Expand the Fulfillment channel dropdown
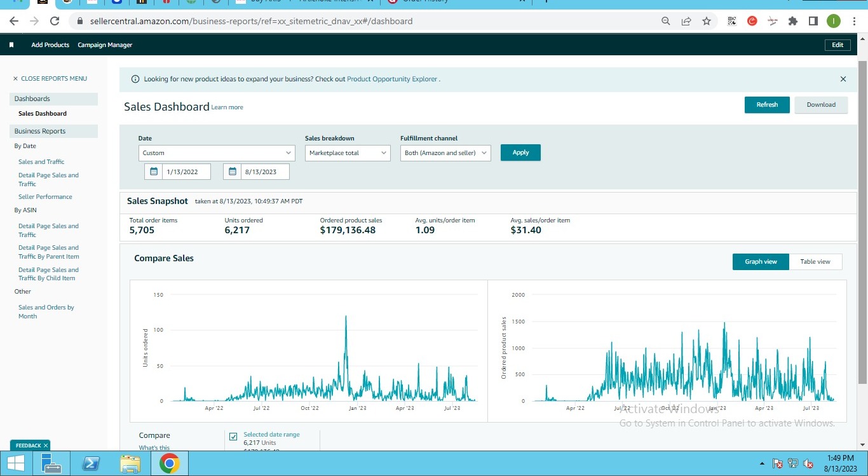The height and width of the screenshot is (476, 868). point(445,153)
